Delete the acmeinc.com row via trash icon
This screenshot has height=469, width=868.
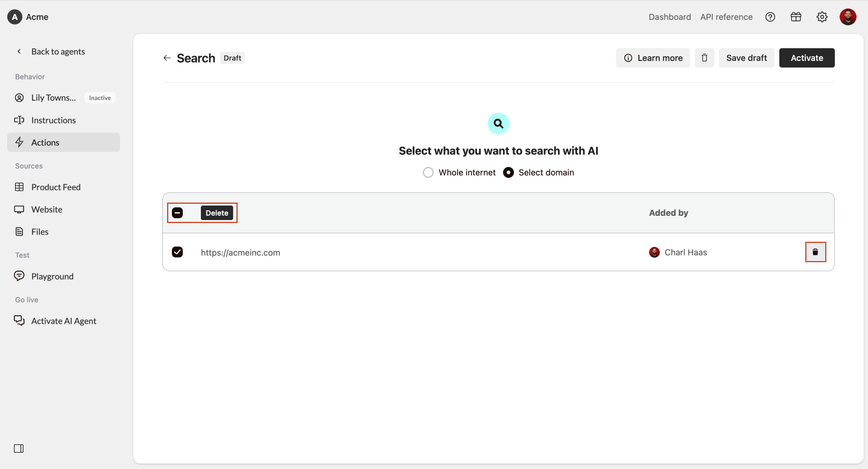(816, 252)
